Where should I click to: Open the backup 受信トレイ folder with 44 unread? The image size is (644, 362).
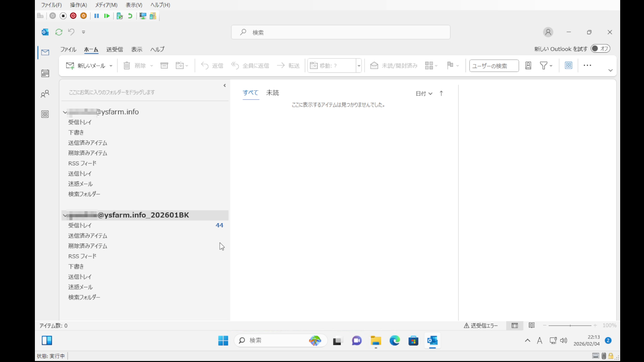(x=80, y=226)
